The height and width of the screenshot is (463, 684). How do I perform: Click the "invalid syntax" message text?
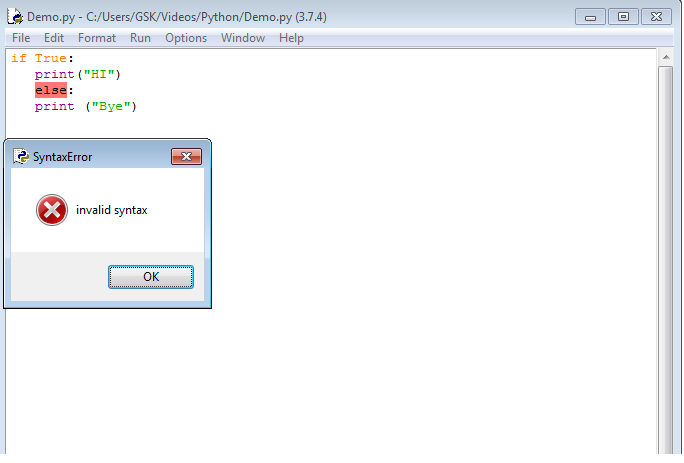click(111, 210)
